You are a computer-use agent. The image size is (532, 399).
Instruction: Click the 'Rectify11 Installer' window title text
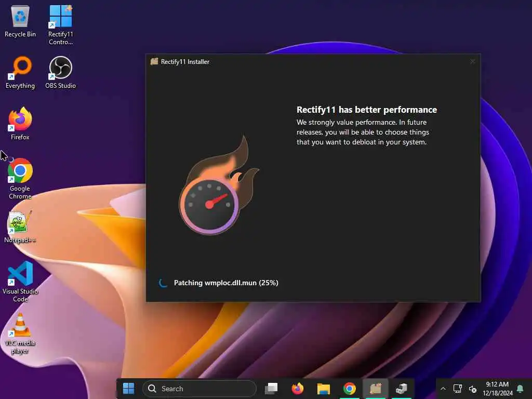pos(185,62)
